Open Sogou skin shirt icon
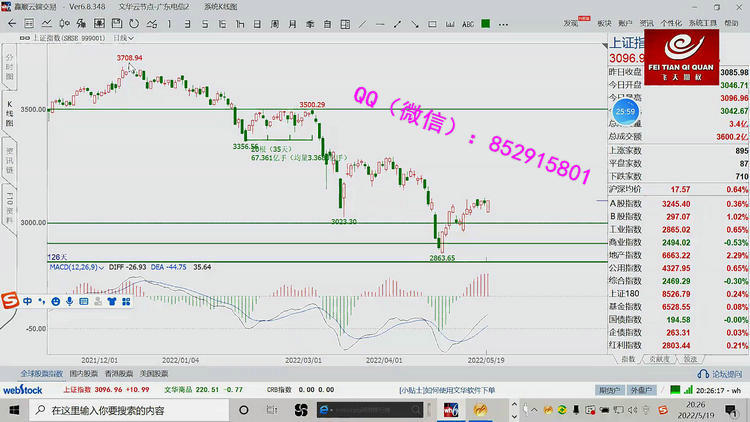The image size is (750, 422). click(111, 300)
